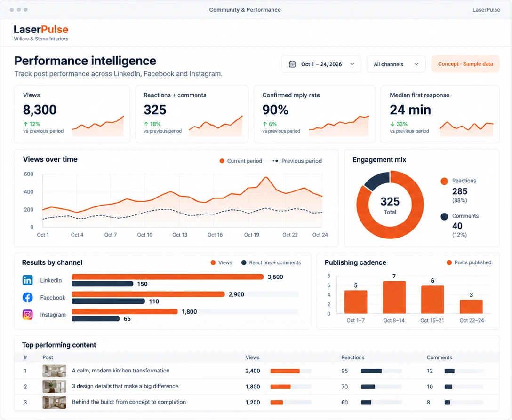Expand the All channels filter dropdown
The height and width of the screenshot is (420, 512).
(x=396, y=64)
